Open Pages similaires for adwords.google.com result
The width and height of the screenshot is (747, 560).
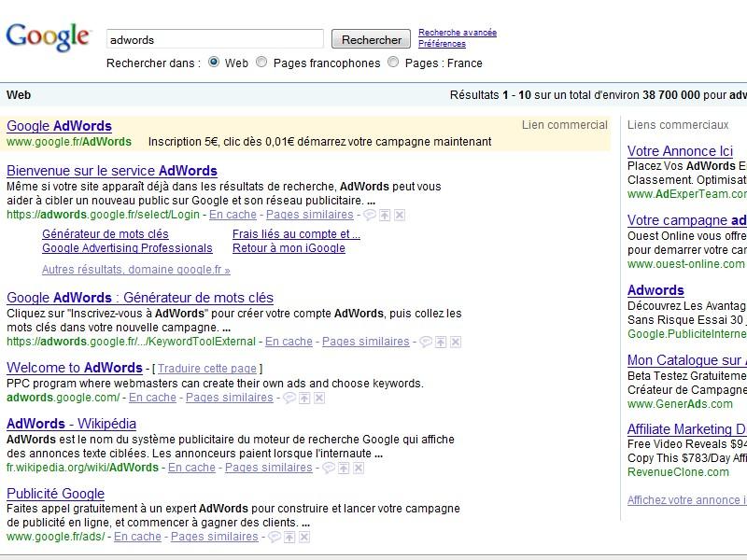230,398
